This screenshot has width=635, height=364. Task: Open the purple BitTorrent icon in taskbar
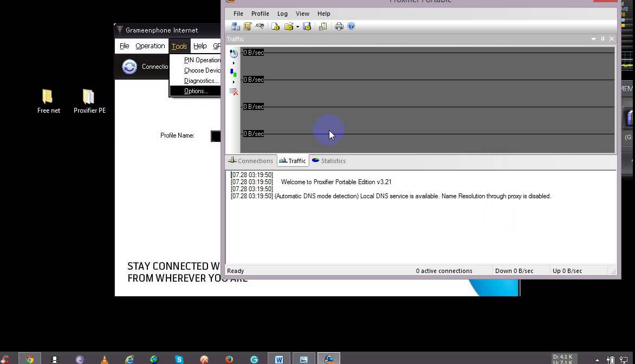[x=80, y=359]
